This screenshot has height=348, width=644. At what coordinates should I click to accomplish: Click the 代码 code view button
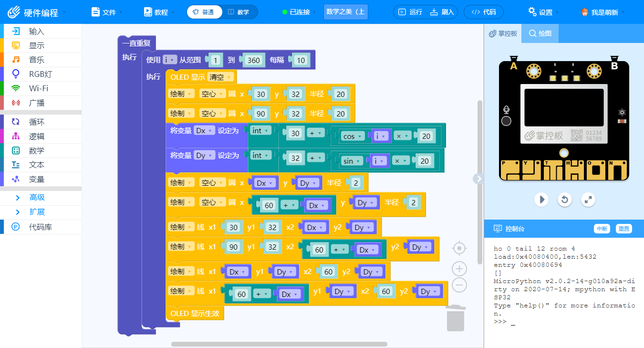483,12
